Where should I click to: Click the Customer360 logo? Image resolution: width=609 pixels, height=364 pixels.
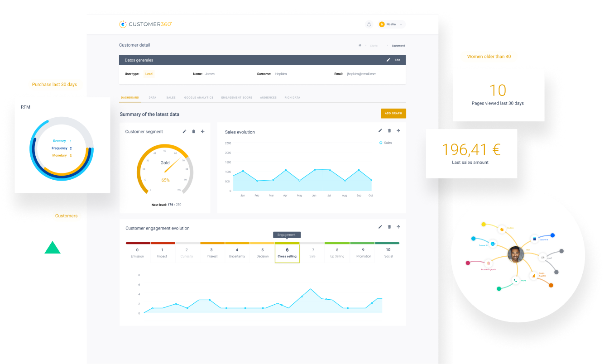tap(145, 24)
